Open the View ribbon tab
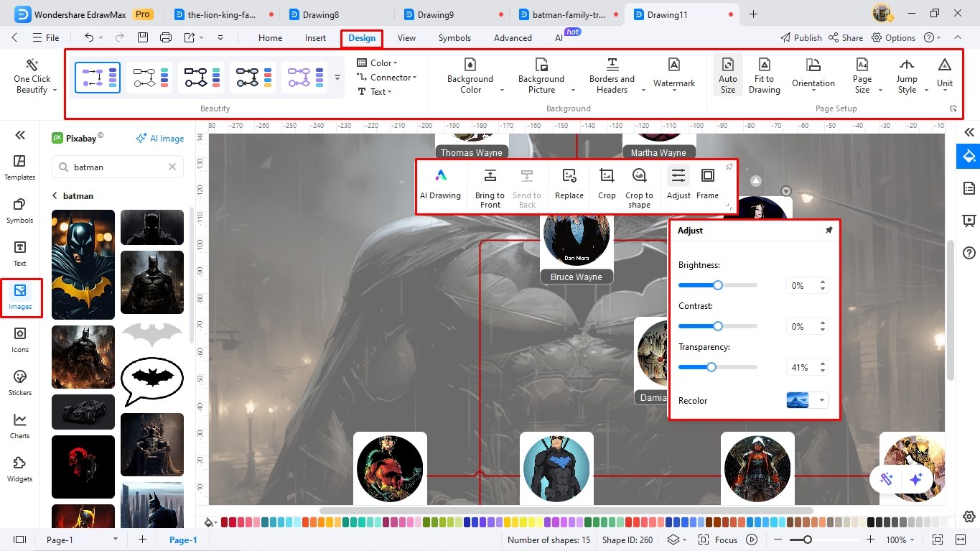The height and width of the screenshot is (551, 980). (x=406, y=38)
